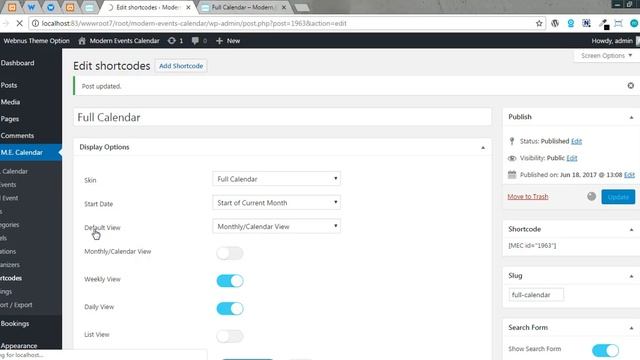This screenshot has height=360, width=640.
Task: Disable the Daily View toggle
Action: click(230, 309)
